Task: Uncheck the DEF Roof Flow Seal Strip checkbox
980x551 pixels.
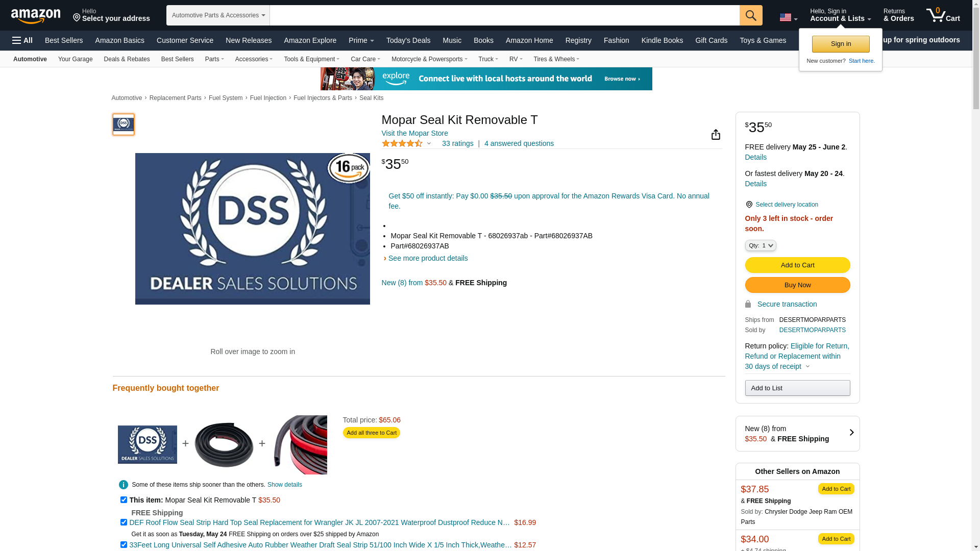Action: (124, 522)
